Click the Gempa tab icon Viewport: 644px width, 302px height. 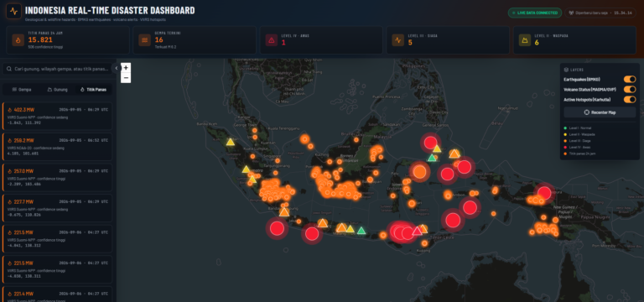point(14,89)
